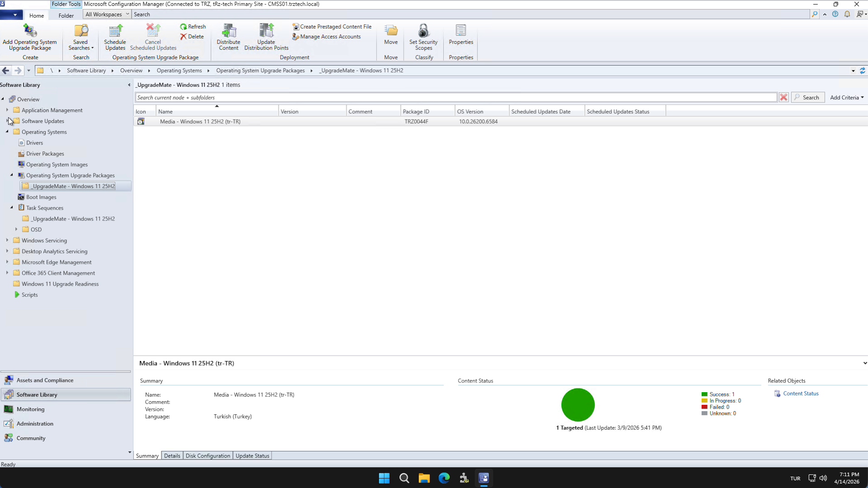Screen dimensions: 868x488
Task: Click Set Security Scopes icon
Action: click(x=424, y=37)
